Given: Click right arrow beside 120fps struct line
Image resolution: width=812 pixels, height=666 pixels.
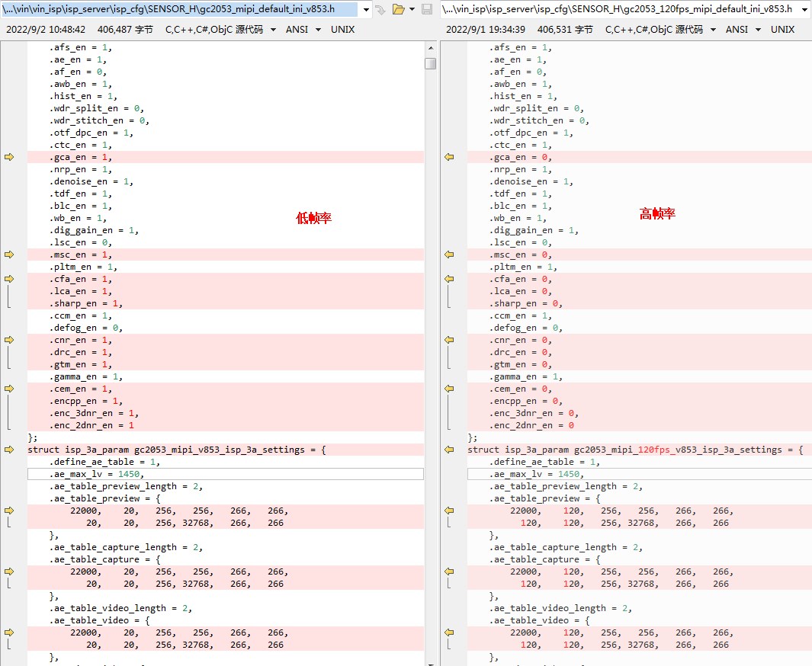Looking at the screenshot, I should pyautogui.click(x=449, y=450).
